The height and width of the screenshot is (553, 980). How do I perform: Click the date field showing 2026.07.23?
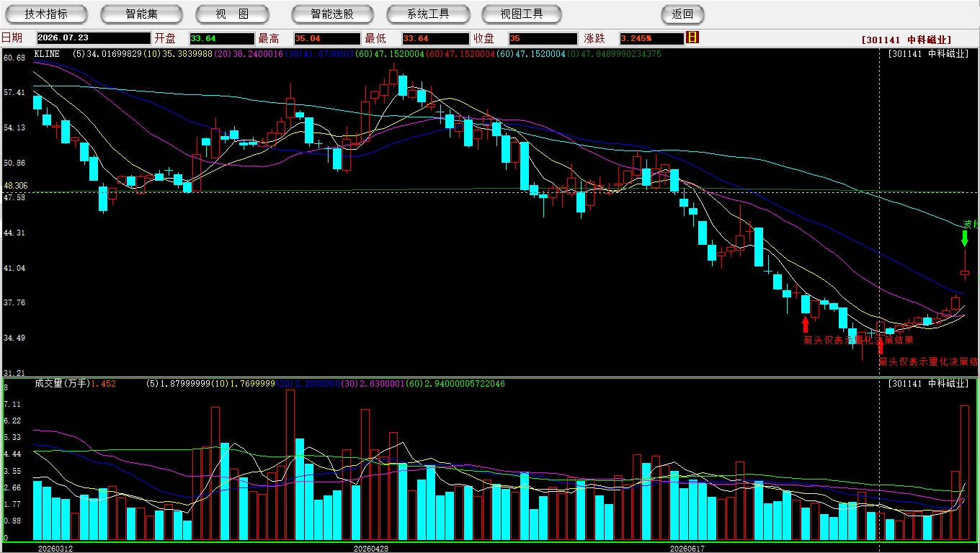point(94,38)
